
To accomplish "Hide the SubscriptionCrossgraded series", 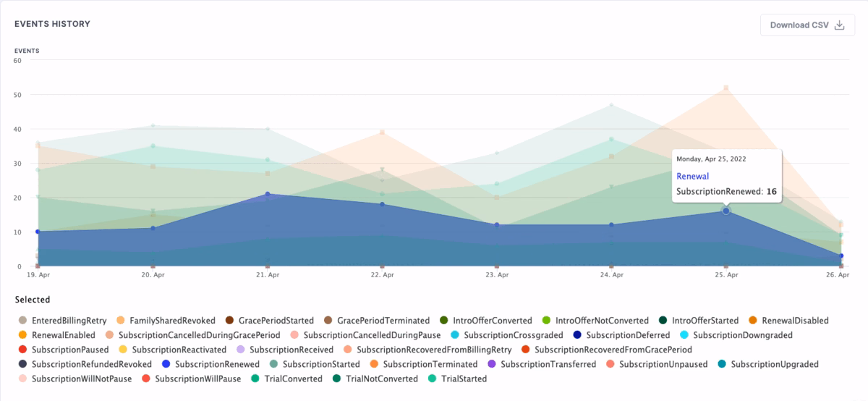I will tap(505, 335).
